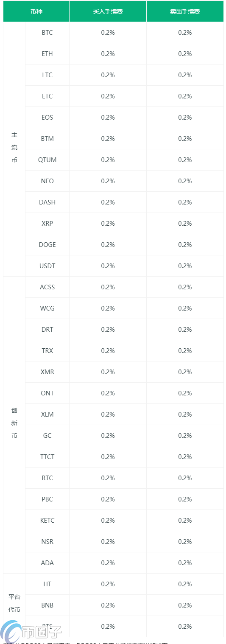The image size is (226, 644).
Task: Select the BNB buy fee value
Action: tap(108, 605)
